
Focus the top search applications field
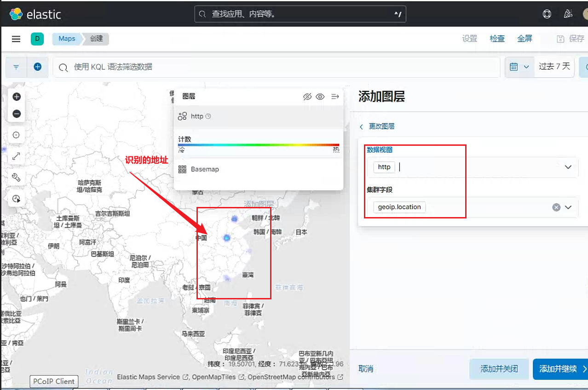(x=300, y=14)
